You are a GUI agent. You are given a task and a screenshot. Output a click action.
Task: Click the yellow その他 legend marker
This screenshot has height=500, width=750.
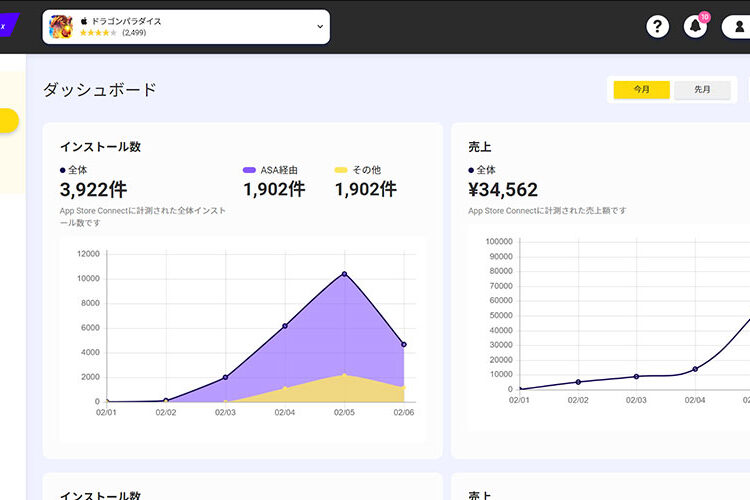click(341, 170)
